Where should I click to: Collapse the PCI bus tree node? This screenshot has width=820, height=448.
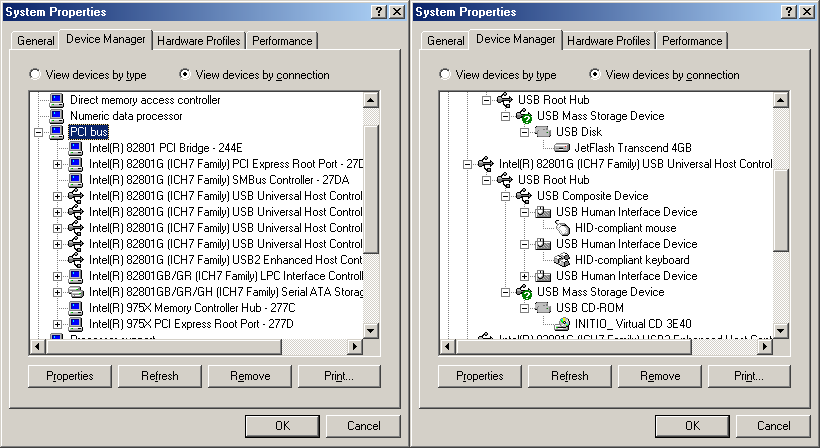(x=39, y=132)
